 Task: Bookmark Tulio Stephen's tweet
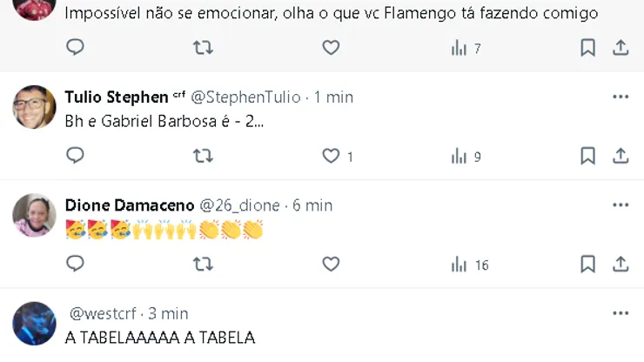tap(588, 156)
